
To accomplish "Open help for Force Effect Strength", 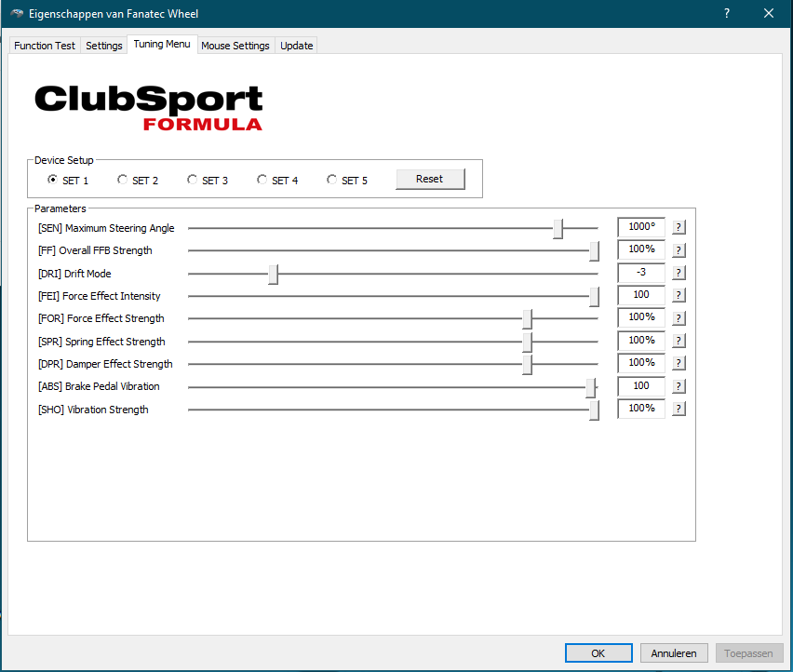I will 679,318.
